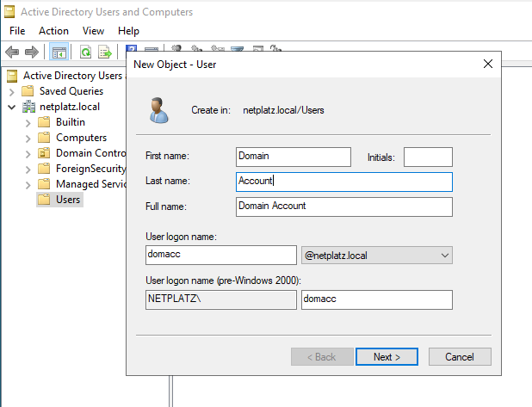Open the Action menu
The height and width of the screenshot is (407, 532).
point(53,31)
